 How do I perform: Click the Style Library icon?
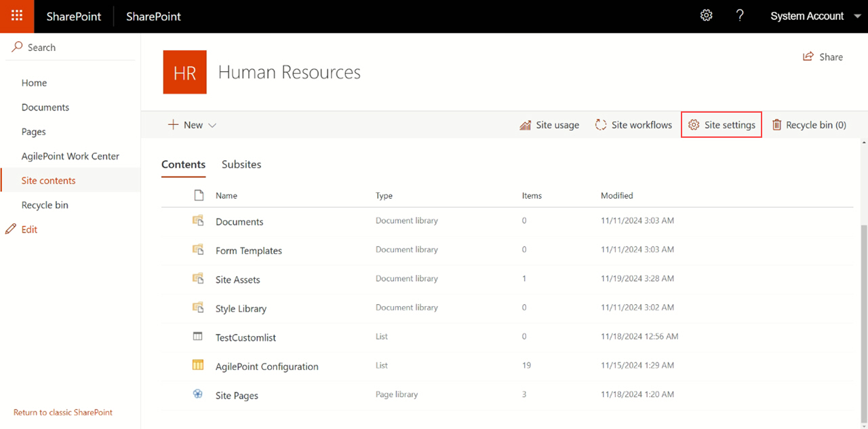pyautogui.click(x=198, y=307)
